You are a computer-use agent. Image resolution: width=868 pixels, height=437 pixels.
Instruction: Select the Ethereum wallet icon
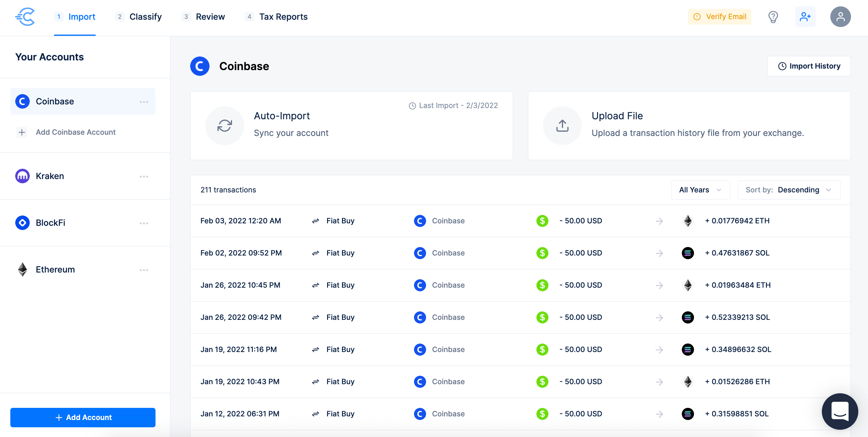click(x=22, y=269)
